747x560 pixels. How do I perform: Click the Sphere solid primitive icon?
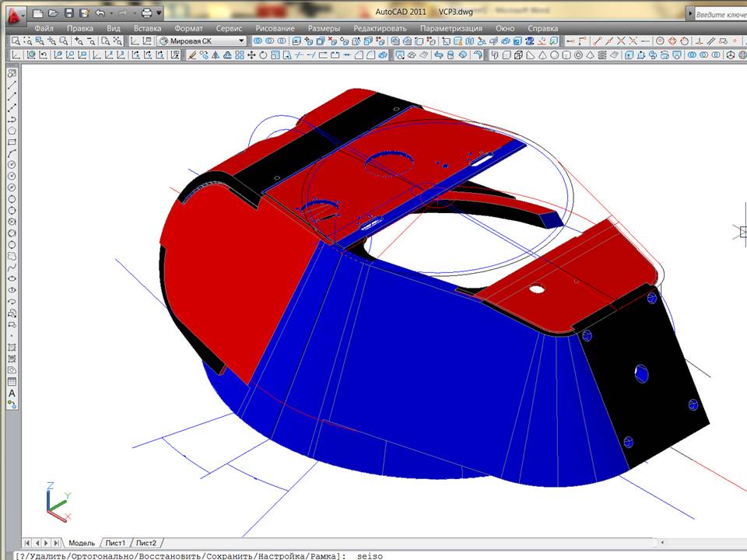[x=555, y=55]
